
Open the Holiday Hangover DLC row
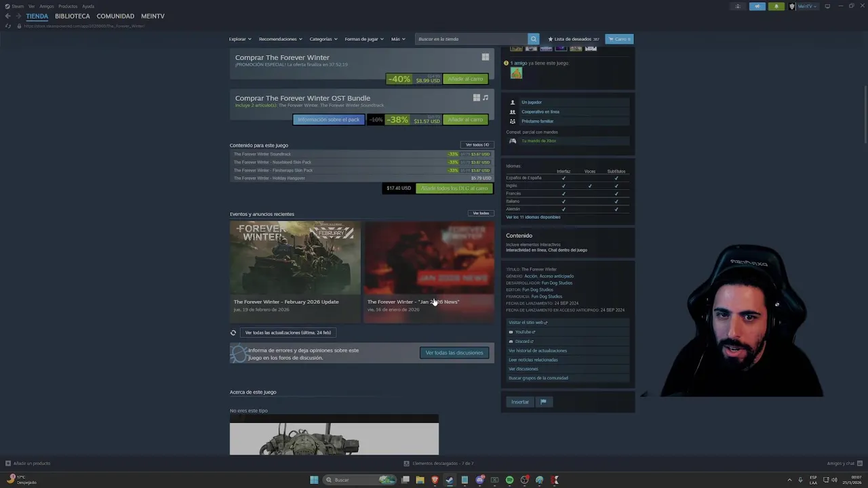(x=361, y=178)
